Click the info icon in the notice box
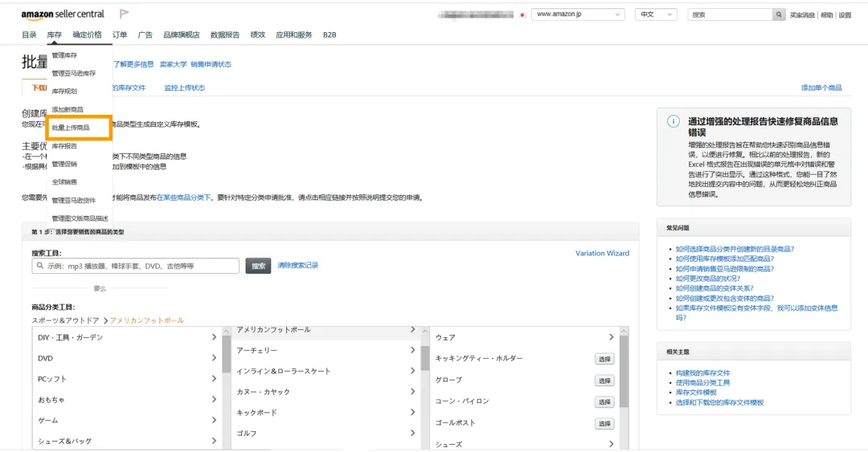This screenshot has height=452, width=868. pos(674,121)
